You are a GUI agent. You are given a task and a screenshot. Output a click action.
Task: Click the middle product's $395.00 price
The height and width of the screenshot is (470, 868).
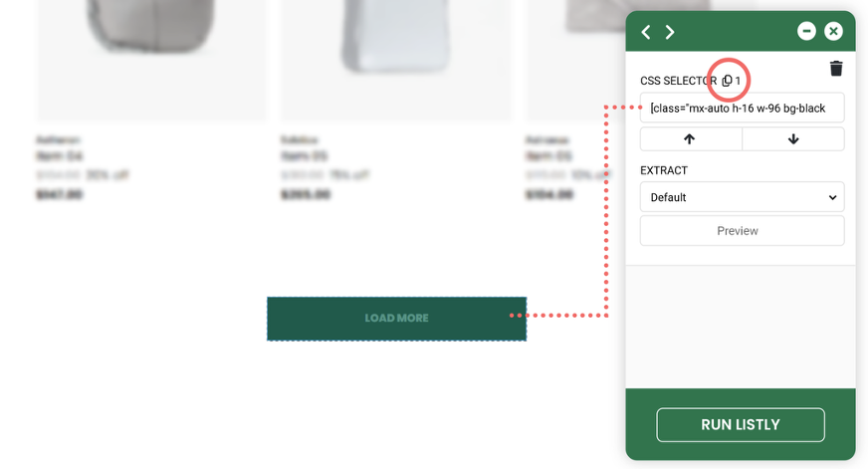coord(305,194)
